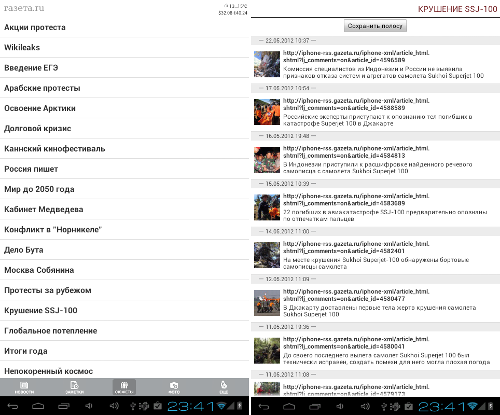This screenshot has height=415, width=500.
Task: Tap Back arrow on left screen's navigation bar
Action: click(13, 406)
